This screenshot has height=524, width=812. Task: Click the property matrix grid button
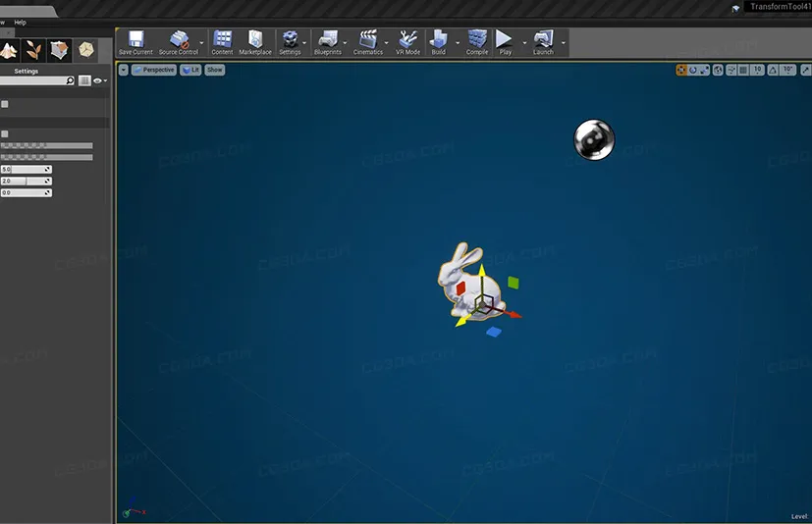coord(84,80)
